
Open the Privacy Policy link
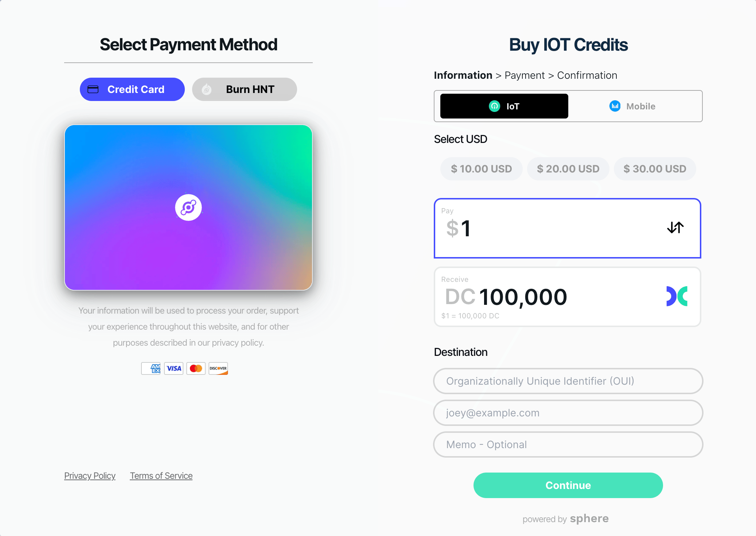[x=90, y=476]
